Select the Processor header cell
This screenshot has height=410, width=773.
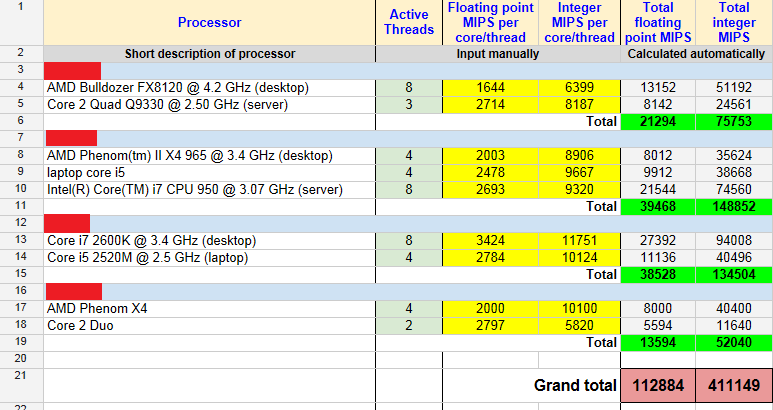click(x=210, y=22)
